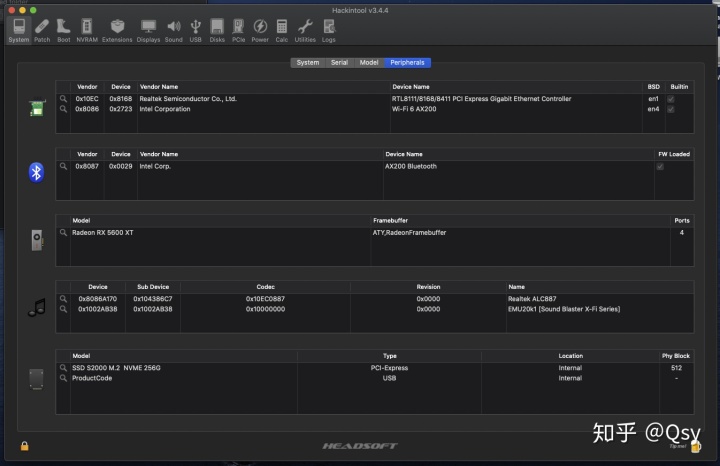Toggle FW Loaded checkbox for AX200 Bluetooth
The height and width of the screenshot is (466, 720).
660,167
